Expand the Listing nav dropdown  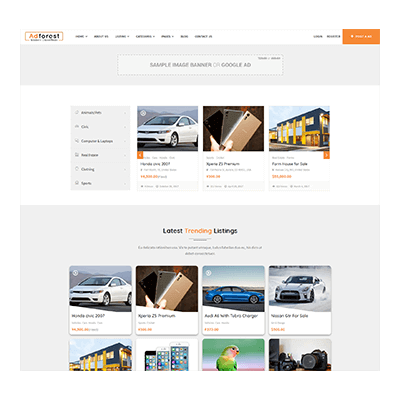122,36
